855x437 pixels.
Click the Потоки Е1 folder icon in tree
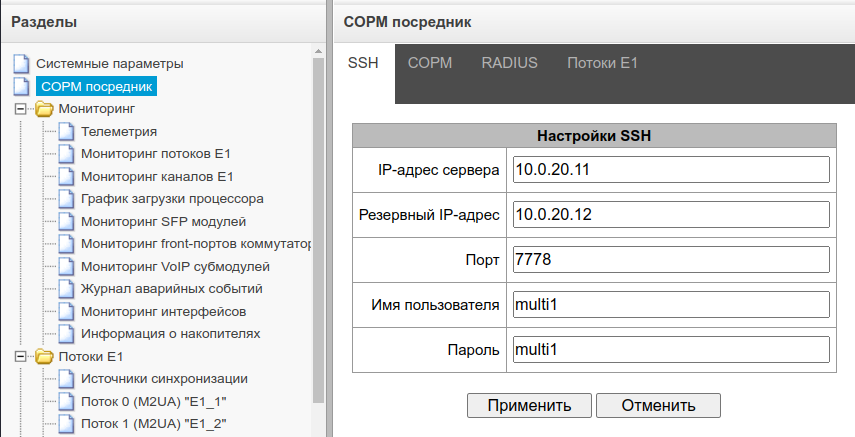pyautogui.click(x=44, y=356)
